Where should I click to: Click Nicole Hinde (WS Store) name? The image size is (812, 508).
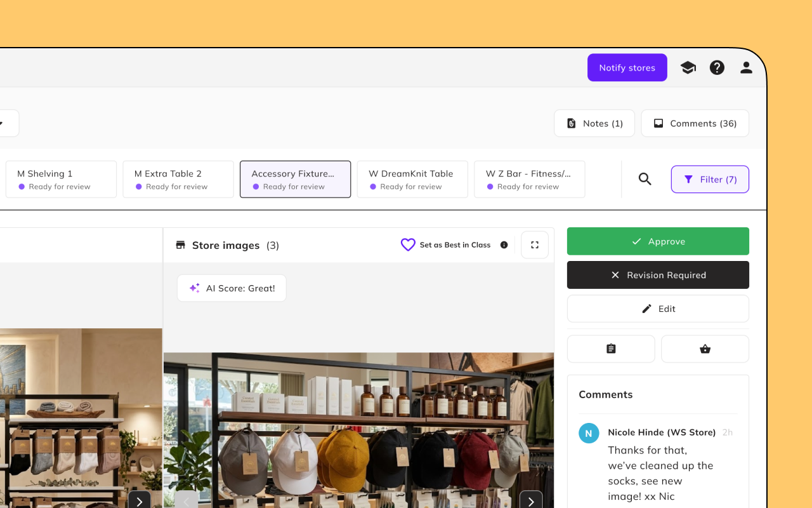[662, 432]
